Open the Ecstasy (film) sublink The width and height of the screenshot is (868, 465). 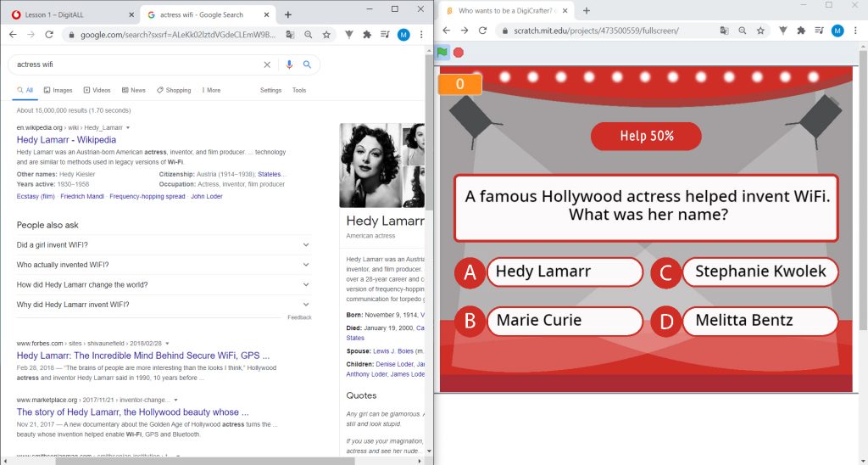(x=36, y=196)
